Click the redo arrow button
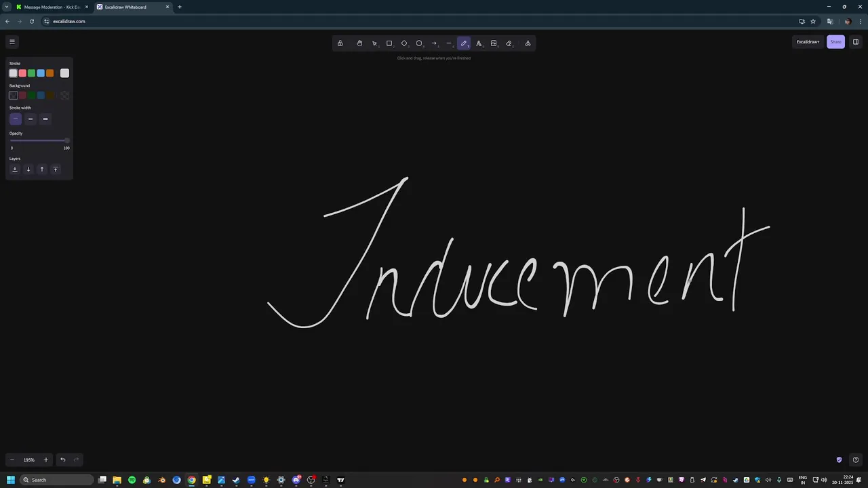Viewport: 868px width, 488px height. click(76, 460)
